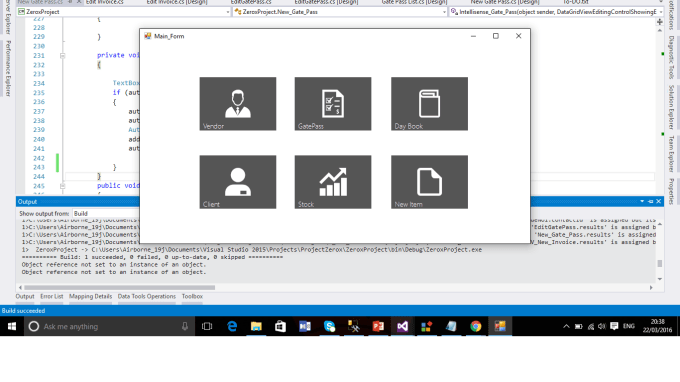
Task: Click the ENG language indicator
Action: [629, 326]
